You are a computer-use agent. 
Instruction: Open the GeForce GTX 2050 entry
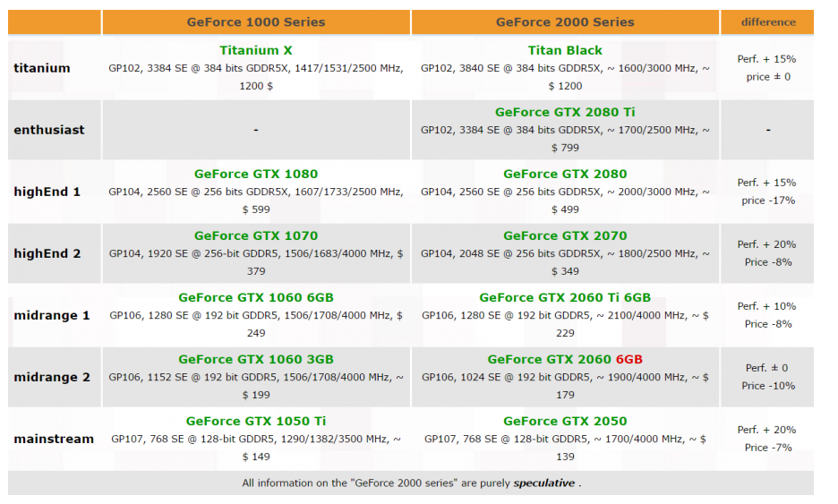[x=565, y=421]
